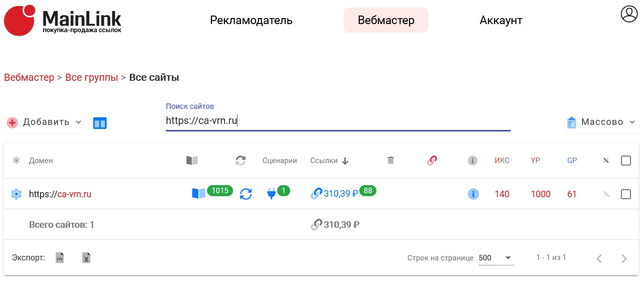Viewport: 644px width, 286px height.
Task: Click the Поиск сайтов search field
Action: (x=338, y=121)
